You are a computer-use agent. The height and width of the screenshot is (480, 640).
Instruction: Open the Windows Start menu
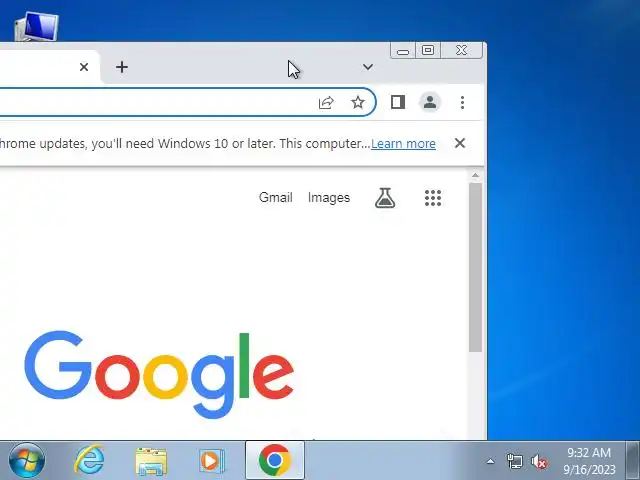pyautogui.click(x=27, y=460)
